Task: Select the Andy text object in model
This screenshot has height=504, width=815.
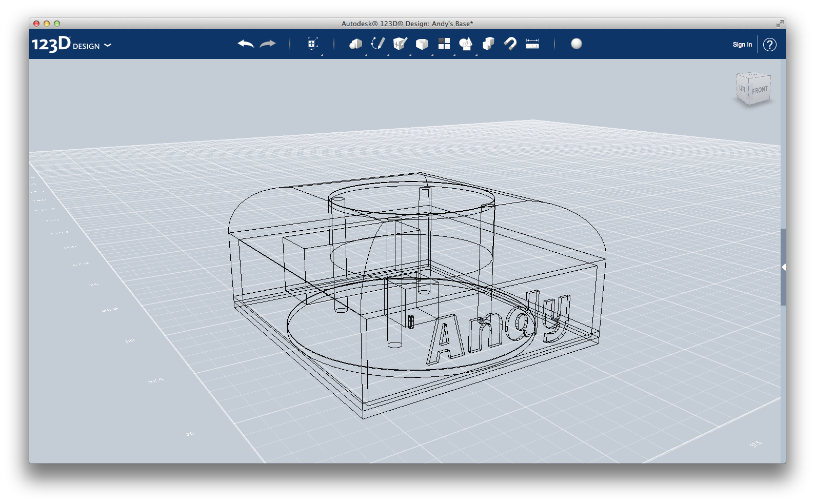Action: (x=499, y=328)
